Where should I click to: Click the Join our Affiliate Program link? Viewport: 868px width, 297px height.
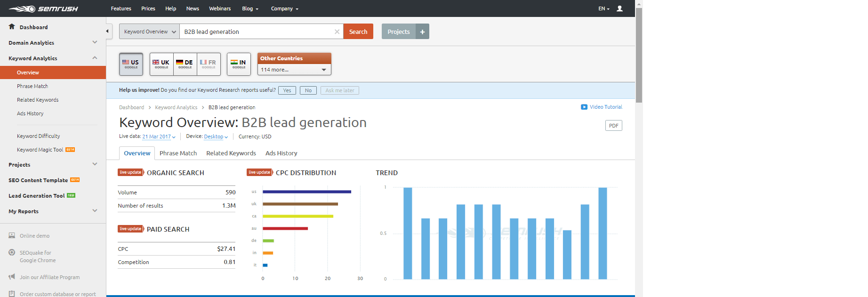pos(50,277)
